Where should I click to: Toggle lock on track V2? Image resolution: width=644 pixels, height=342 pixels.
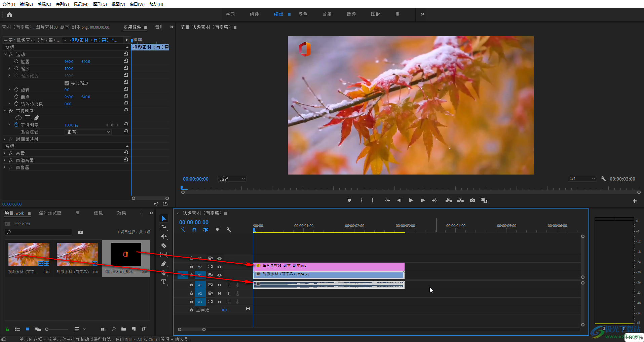(x=191, y=267)
